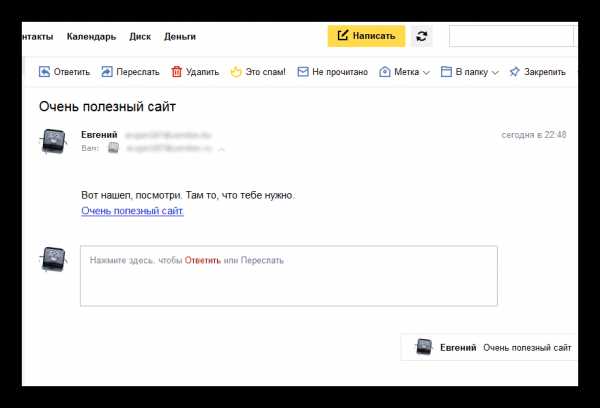
Task: Click the search field at top right
Action: [x=512, y=36]
